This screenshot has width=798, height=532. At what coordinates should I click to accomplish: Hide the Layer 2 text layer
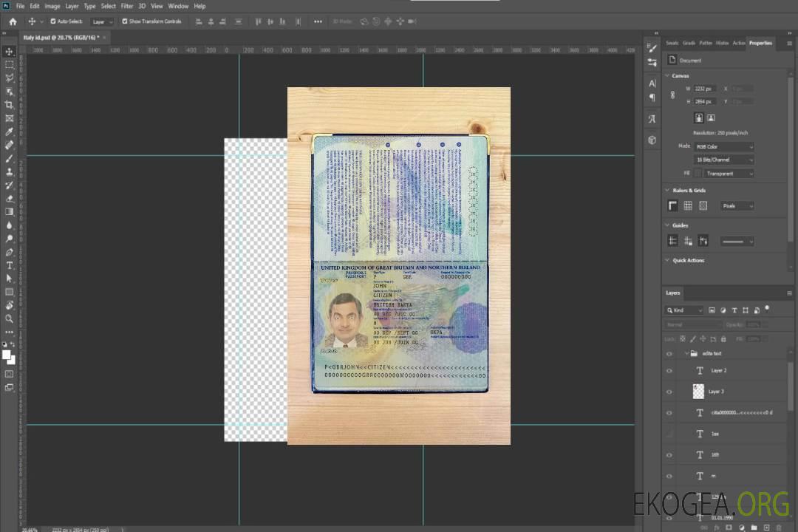(x=669, y=370)
